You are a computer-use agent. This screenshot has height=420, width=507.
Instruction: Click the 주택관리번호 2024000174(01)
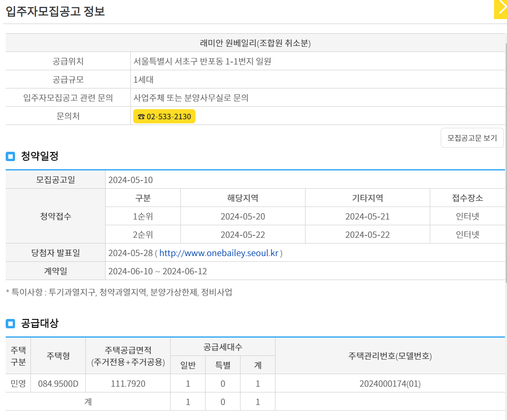(390, 384)
